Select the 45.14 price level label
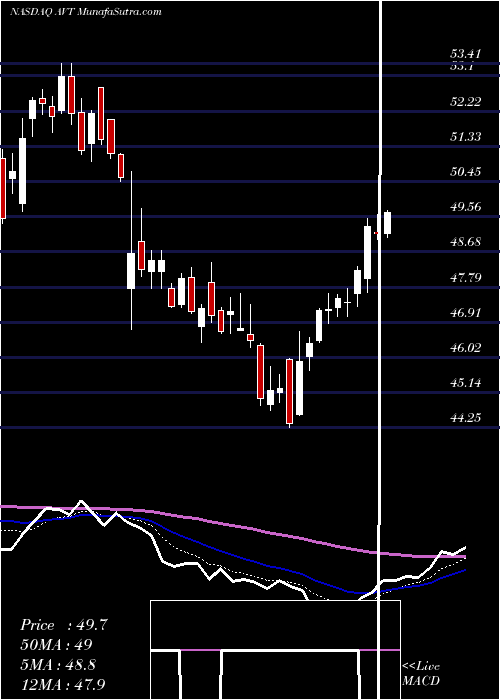The width and height of the screenshot is (500, 700). pos(466,383)
